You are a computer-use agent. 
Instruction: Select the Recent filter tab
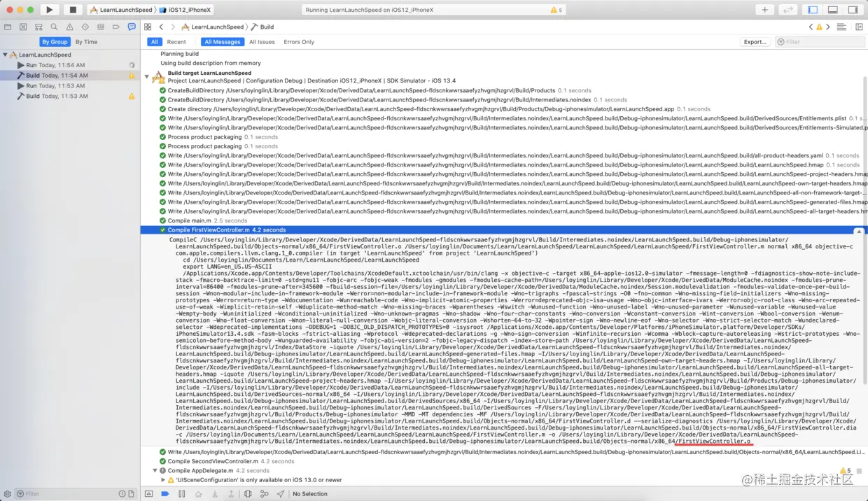click(x=176, y=42)
